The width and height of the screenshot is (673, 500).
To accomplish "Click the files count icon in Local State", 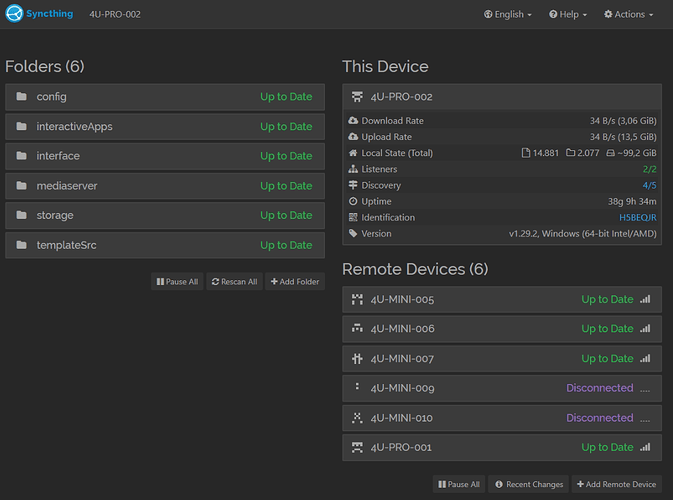I will coord(526,153).
